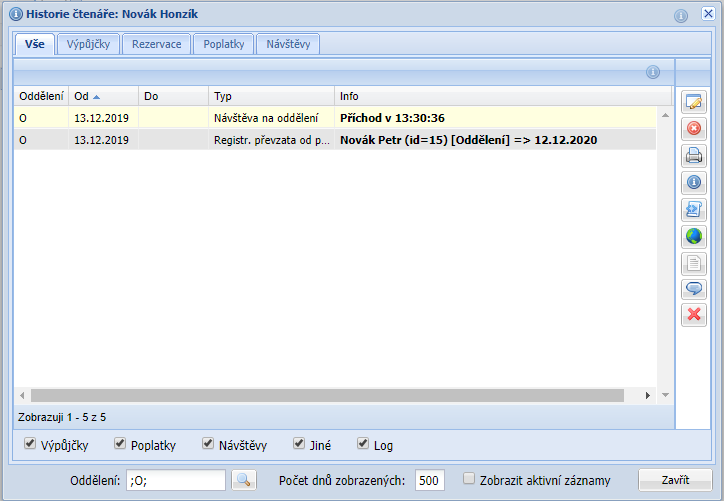Click the speech bubble comment icon
The height and width of the screenshot is (501, 724).
[693, 290]
